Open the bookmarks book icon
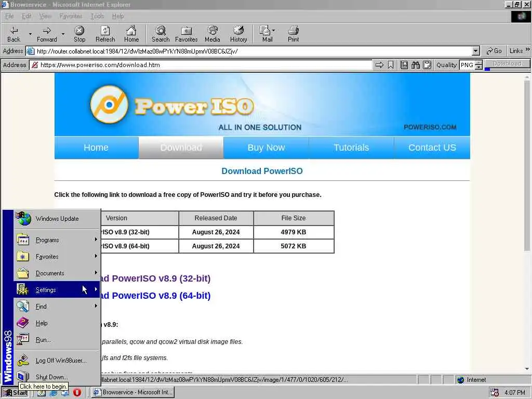 pos(404,65)
